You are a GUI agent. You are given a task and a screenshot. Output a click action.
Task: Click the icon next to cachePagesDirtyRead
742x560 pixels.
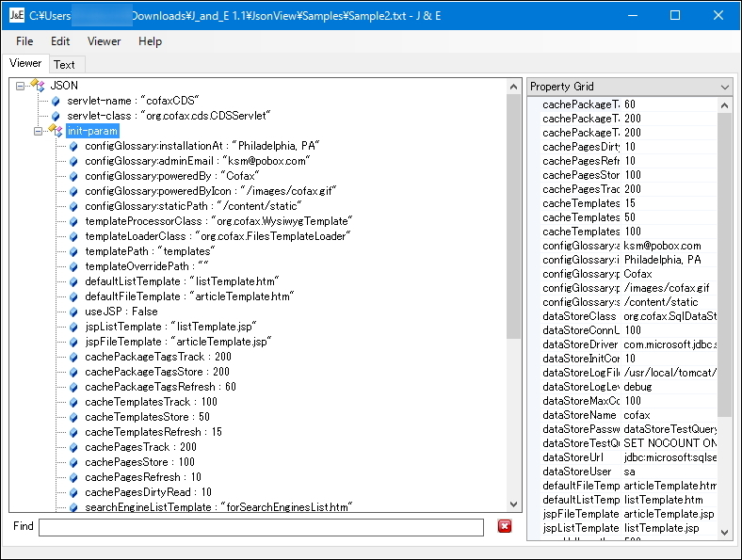click(x=73, y=493)
